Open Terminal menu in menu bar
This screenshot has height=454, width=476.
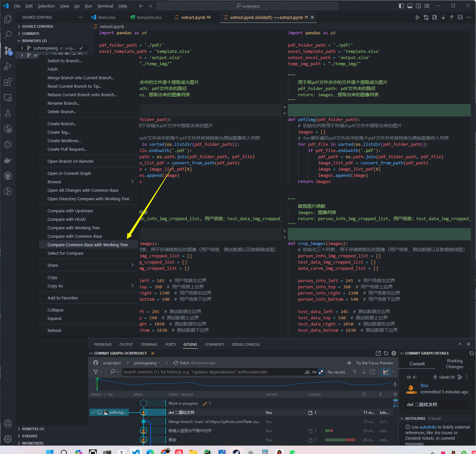tap(105, 6)
